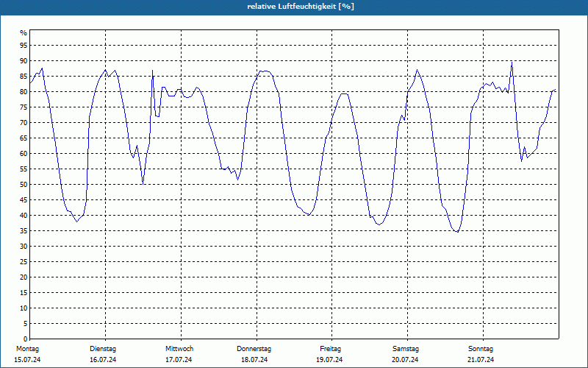
Task: Click the date 21.07.24
Action: click(481, 360)
